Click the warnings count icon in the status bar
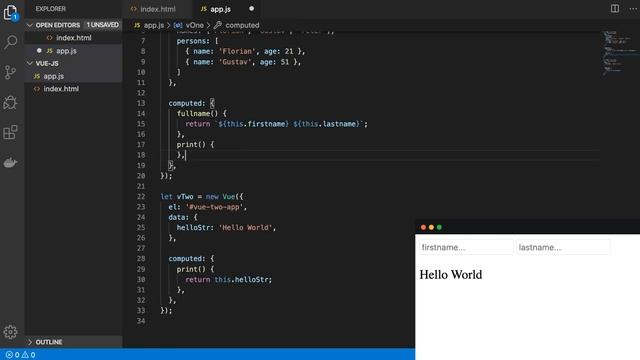This screenshot has width=640, height=360. (x=25, y=355)
